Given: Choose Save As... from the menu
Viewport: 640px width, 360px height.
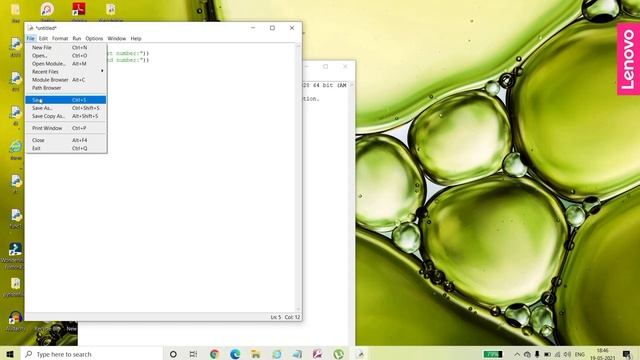Looking at the screenshot, I should [66, 108].
